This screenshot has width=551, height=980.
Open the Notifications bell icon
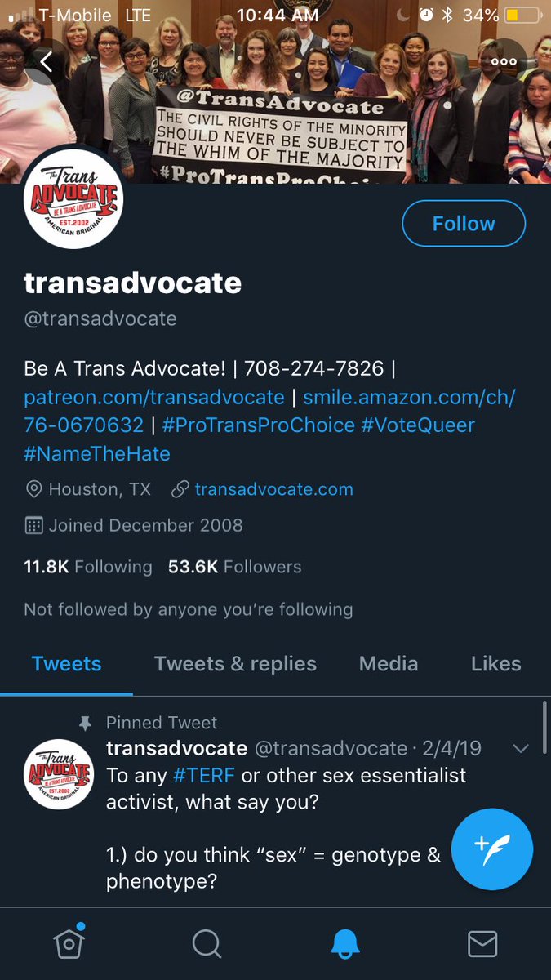click(344, 944)
